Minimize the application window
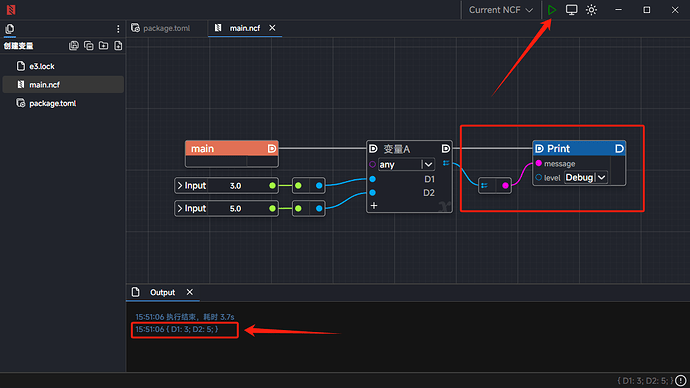This screenshot has width=690, height=388. coord(618,10)
